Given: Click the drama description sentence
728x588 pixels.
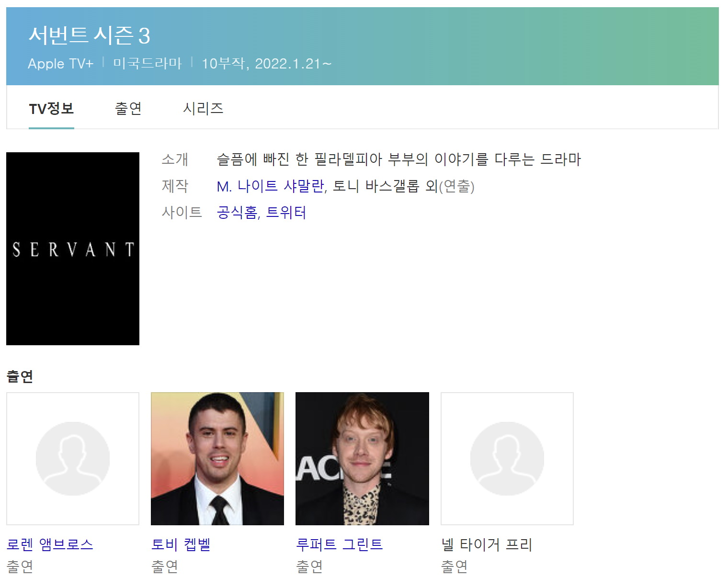Looking at the screenshot, I should point(399,159).
